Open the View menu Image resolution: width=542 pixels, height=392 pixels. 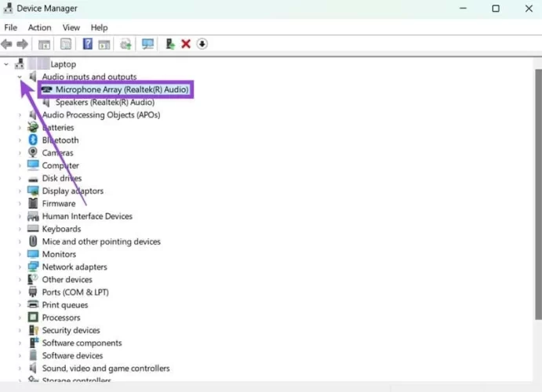point(71,27)
